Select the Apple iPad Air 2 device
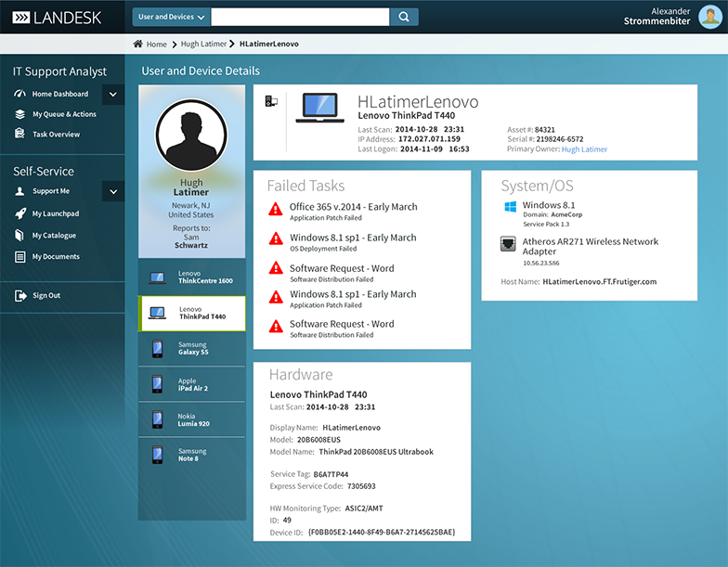The height and width of the screenshot is (567, 728). click(192, 384)
